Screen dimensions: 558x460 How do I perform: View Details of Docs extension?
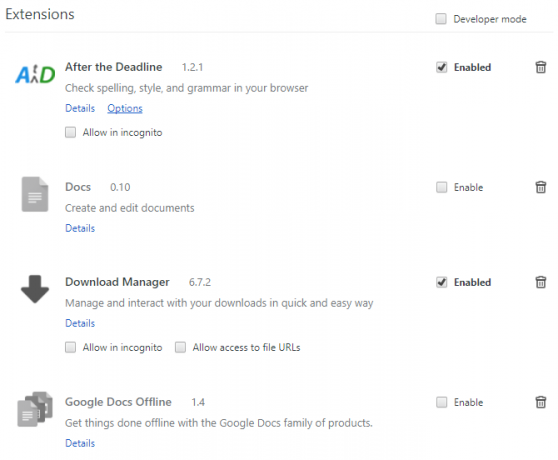[x=80, y=228]
